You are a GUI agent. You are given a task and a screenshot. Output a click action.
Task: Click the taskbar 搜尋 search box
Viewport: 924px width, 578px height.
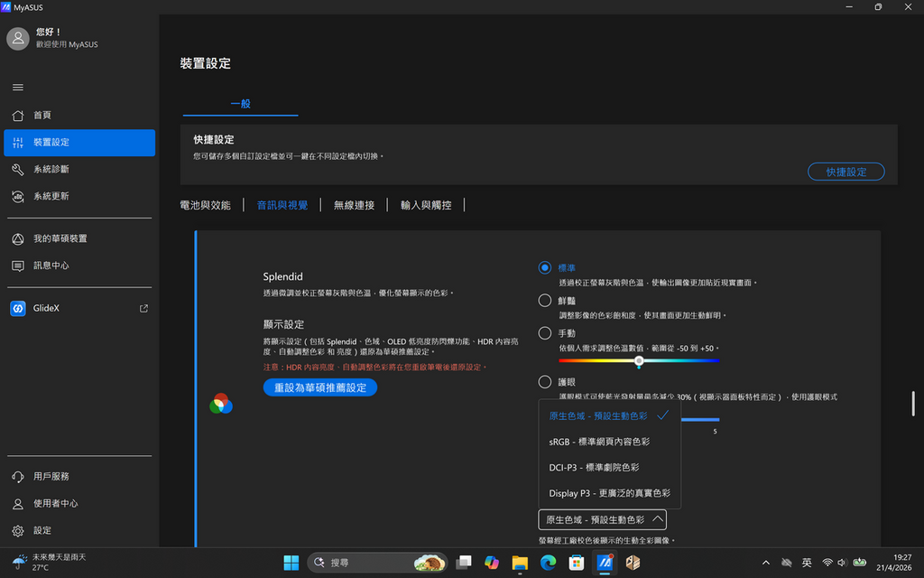(x=377, y=563)
